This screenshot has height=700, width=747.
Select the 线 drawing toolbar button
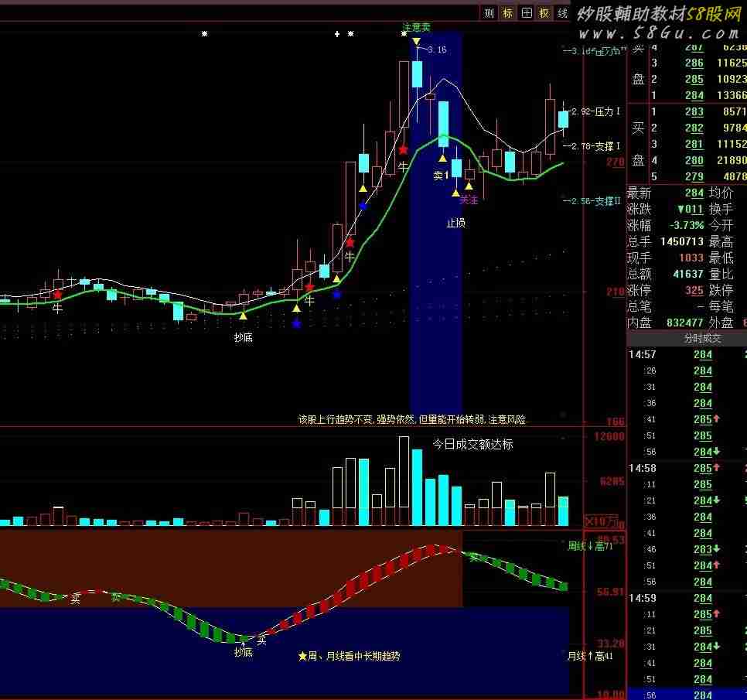(x=563, y=13)
